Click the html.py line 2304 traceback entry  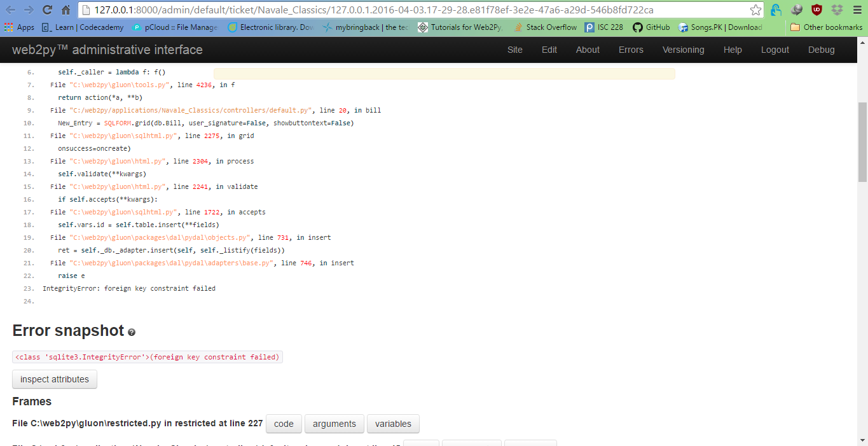click(x=152, y=161)
